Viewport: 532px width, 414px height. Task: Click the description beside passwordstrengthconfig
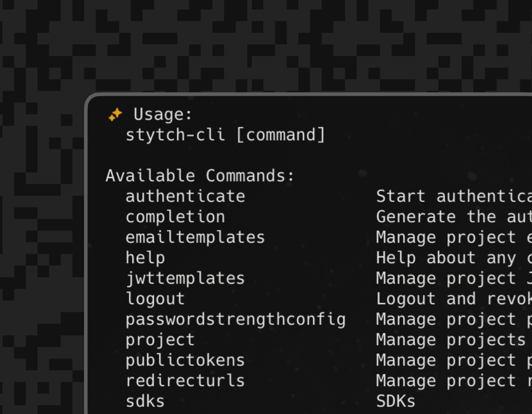click(x=454, y=320)
